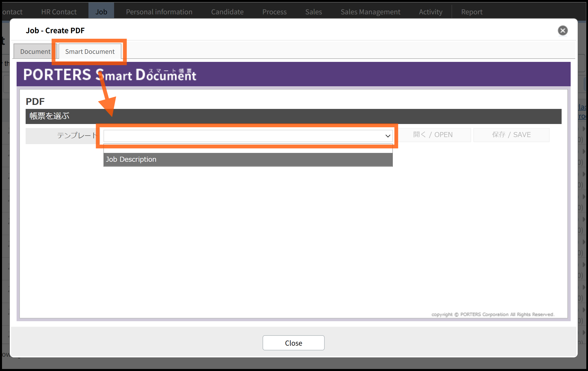The height and width of the screenshot is (371, 588).
Task: Go to the Activity menu
Action: [430, 12]
